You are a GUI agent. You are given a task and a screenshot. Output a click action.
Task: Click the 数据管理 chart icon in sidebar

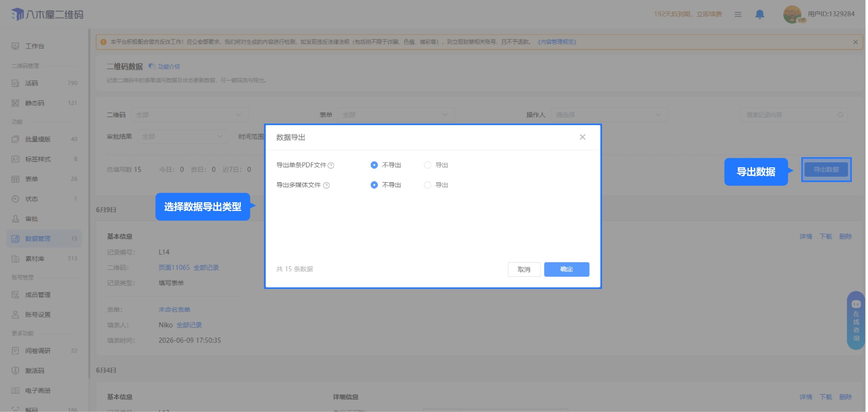click(x=15, y=239)
